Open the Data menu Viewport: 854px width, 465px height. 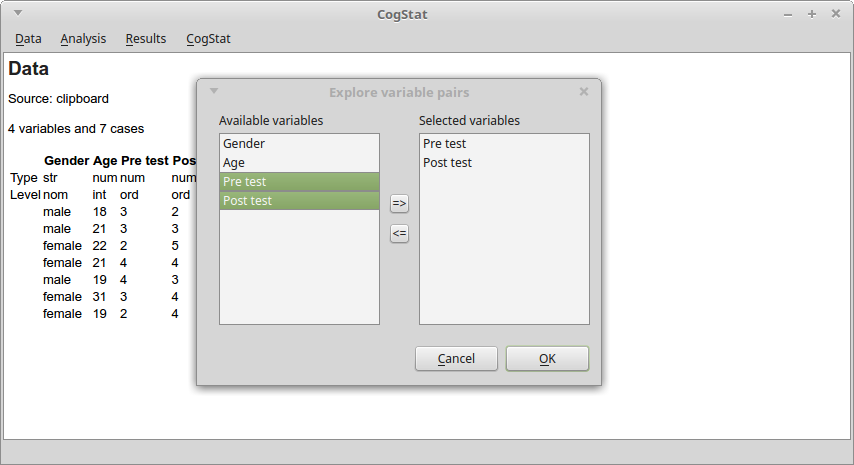(x=28, y=39)
